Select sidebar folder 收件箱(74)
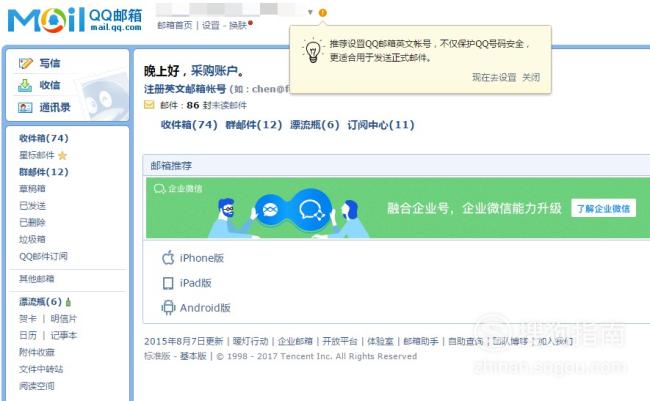This screenshot has width=650, height=401. pyautogui.click(x=44, y=138)
